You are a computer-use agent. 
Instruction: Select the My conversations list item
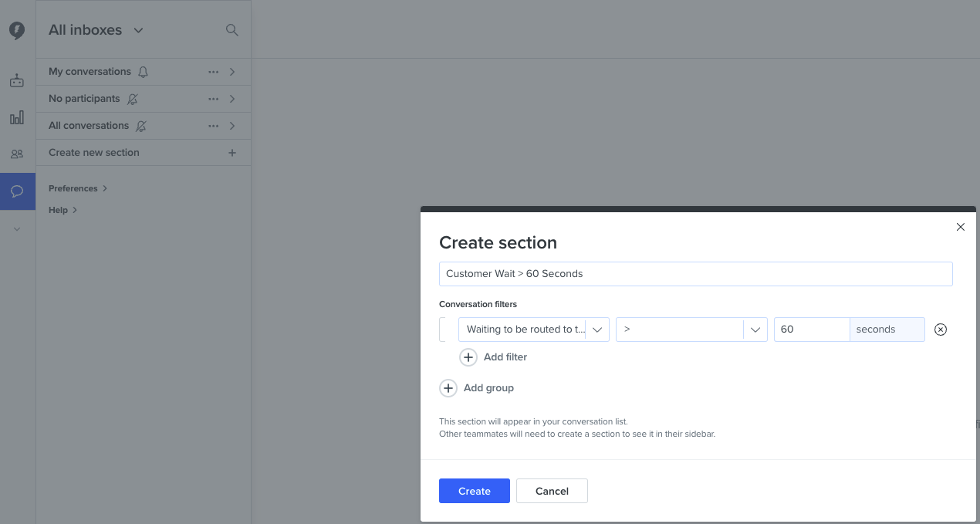tap(144, 72)
